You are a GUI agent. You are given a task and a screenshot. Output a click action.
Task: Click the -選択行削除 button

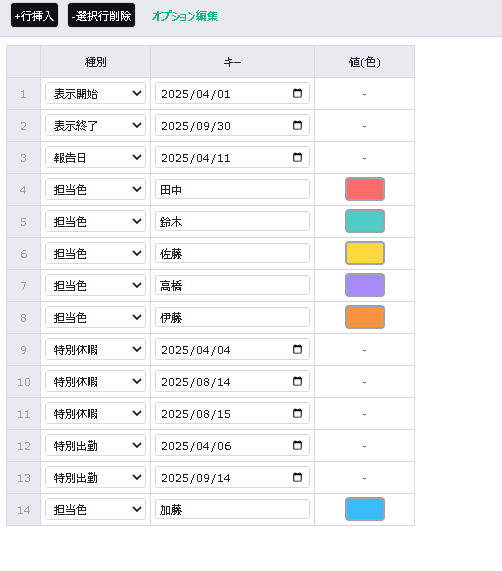[x=101, y=15]
